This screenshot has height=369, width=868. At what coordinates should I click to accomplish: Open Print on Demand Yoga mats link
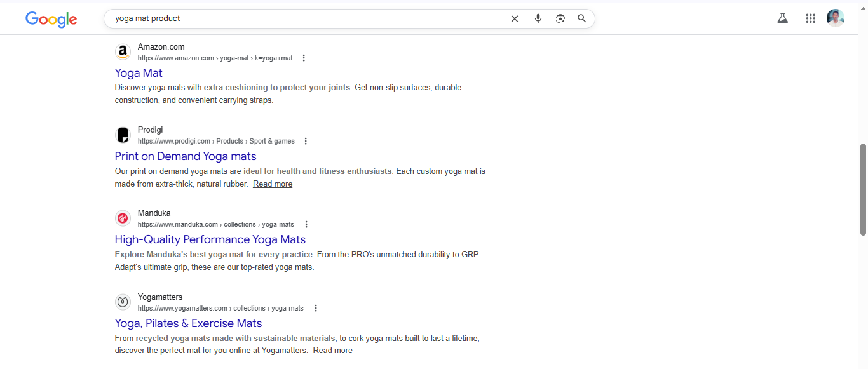click(185, 156)
